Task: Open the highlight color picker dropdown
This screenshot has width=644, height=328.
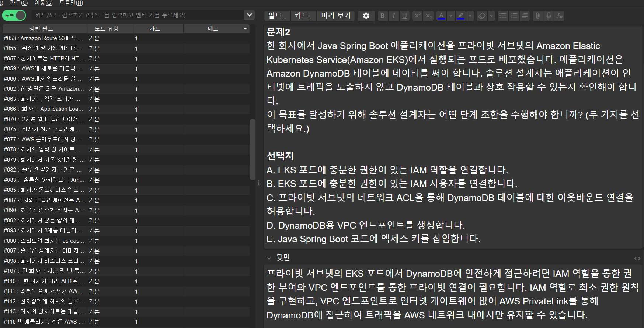Action: tap(470, 16)
